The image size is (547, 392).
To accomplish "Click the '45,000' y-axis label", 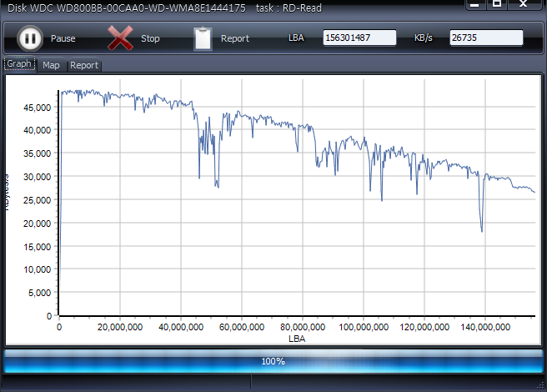I will click(x=37, y=108).
